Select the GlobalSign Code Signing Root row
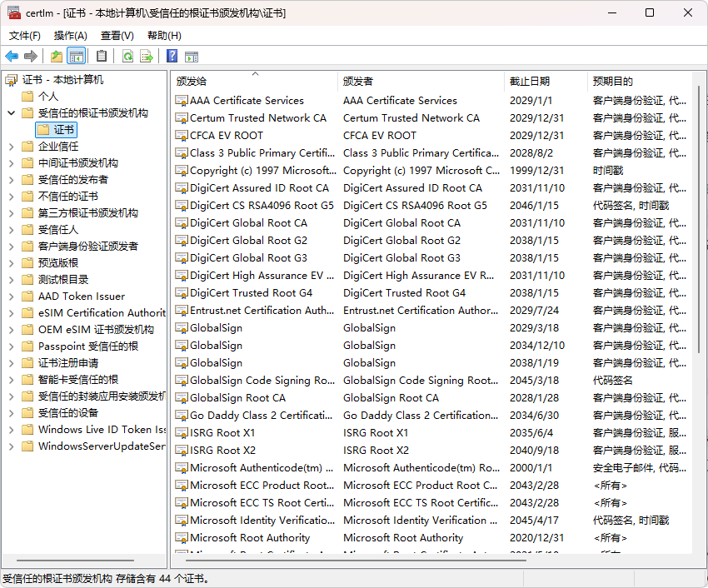Image resolution: width=708 pixels, height=588 pixels. 432,381
